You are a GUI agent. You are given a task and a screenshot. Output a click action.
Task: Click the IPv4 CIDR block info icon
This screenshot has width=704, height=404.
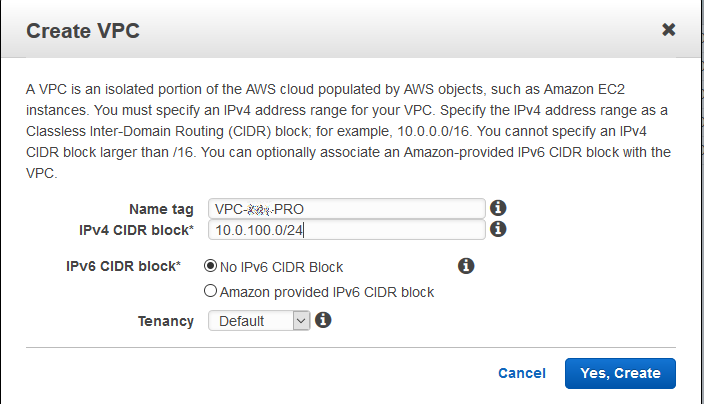click(x=497, y=230)
